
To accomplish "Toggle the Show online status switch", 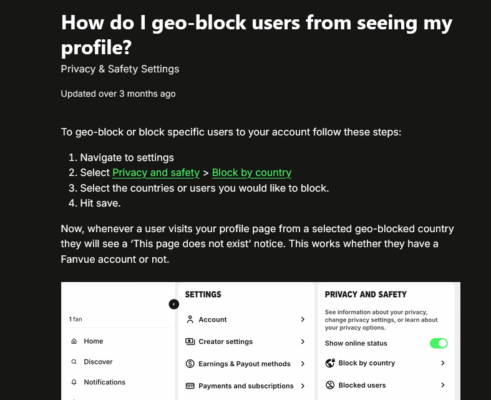I will tap(439, 343).
